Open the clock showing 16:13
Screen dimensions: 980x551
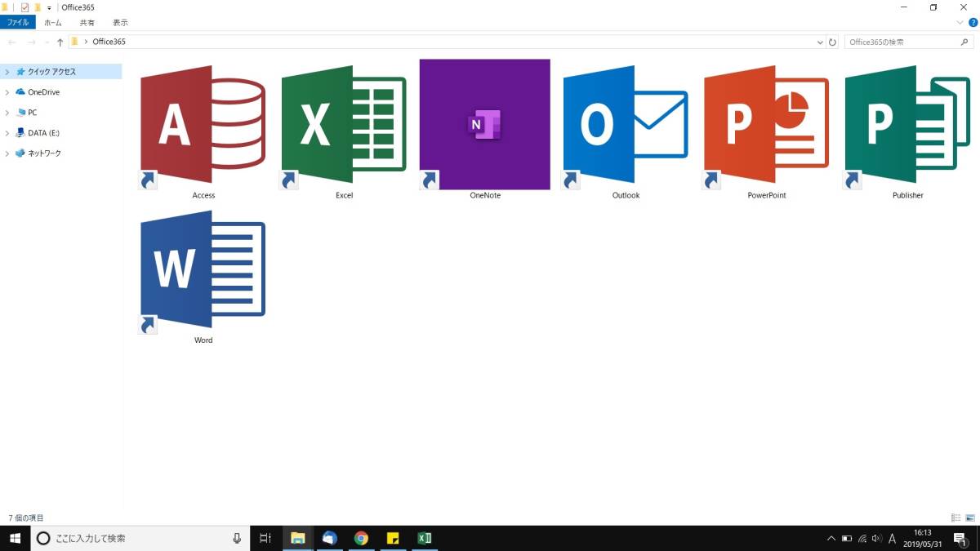tap(924, 539)
